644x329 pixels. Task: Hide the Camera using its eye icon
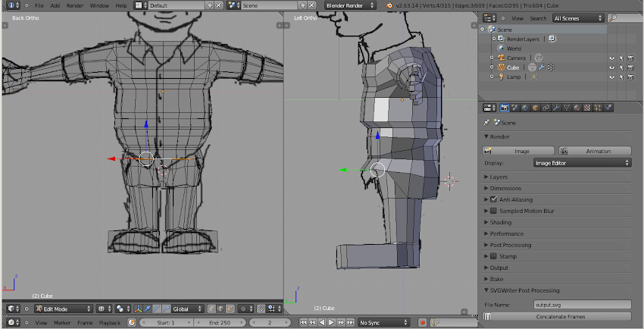tap(611, 58)
